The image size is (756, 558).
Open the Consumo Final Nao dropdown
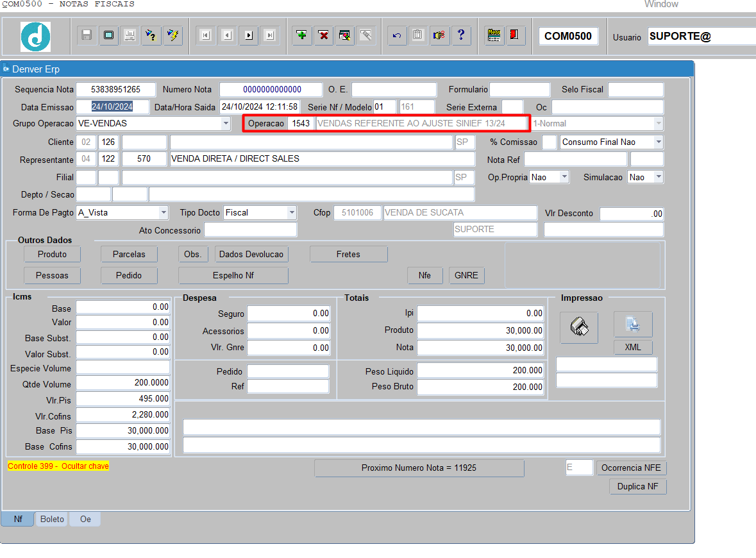[x=658, y=142]
